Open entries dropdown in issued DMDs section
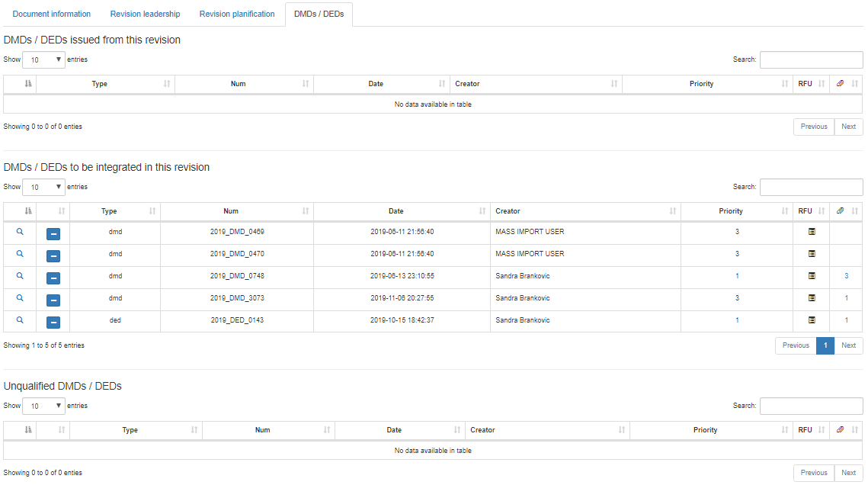This screenshot has height=485, width=868. point(44,59)
